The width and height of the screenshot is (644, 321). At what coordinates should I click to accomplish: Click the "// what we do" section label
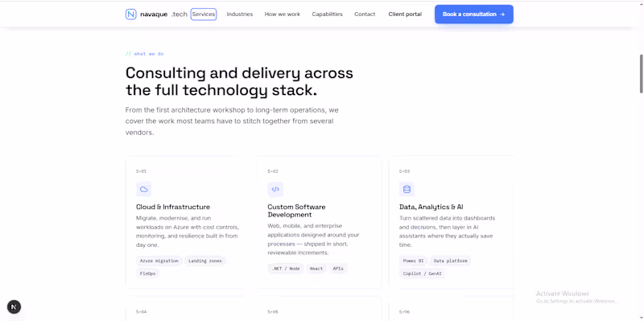(145, 54)
